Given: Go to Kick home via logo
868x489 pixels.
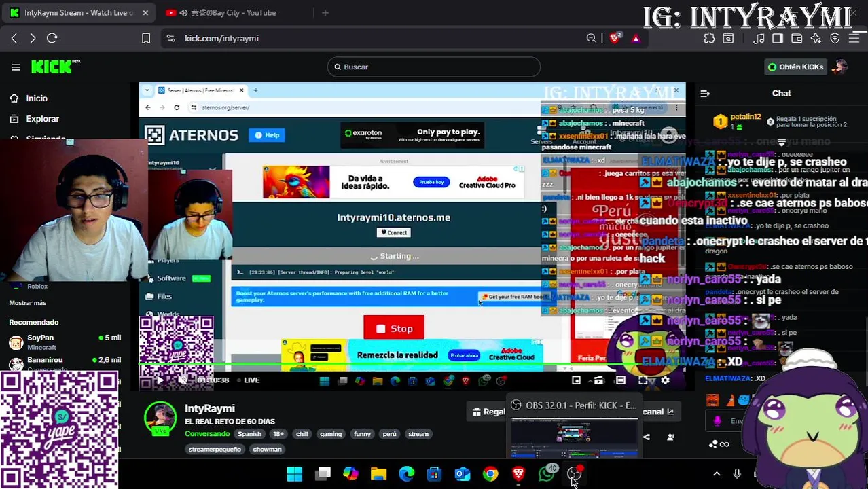Looking at the screenshot, I should (56, 67).
